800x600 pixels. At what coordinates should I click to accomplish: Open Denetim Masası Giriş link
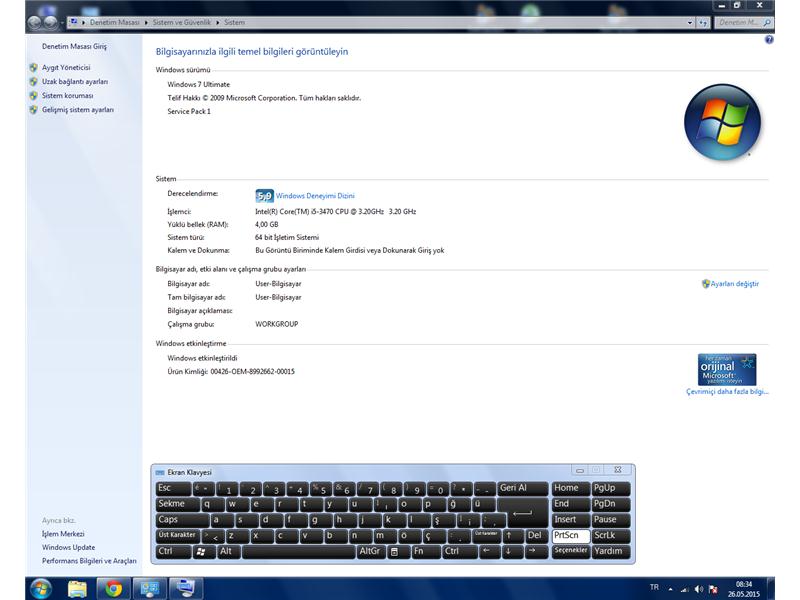(x=74, y=46)
